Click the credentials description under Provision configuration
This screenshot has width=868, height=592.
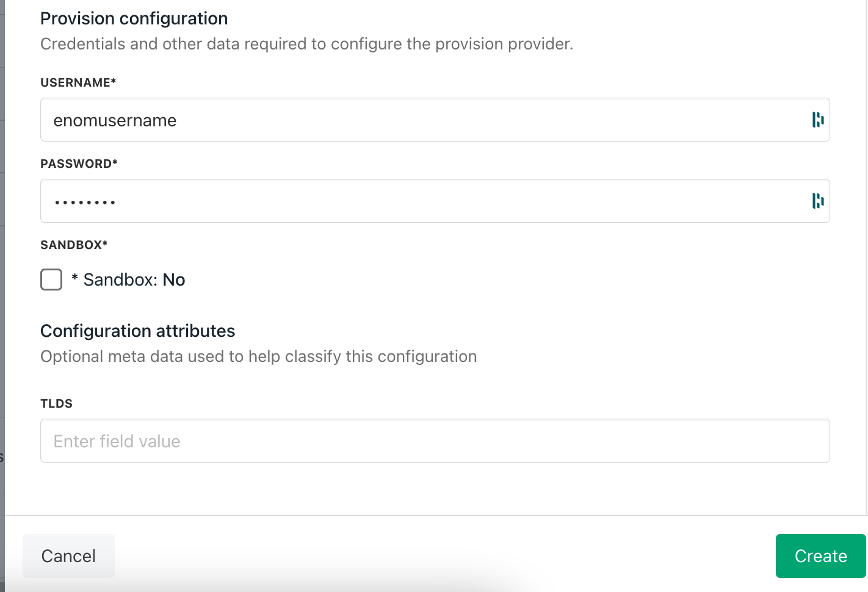[x=306, y=44]
